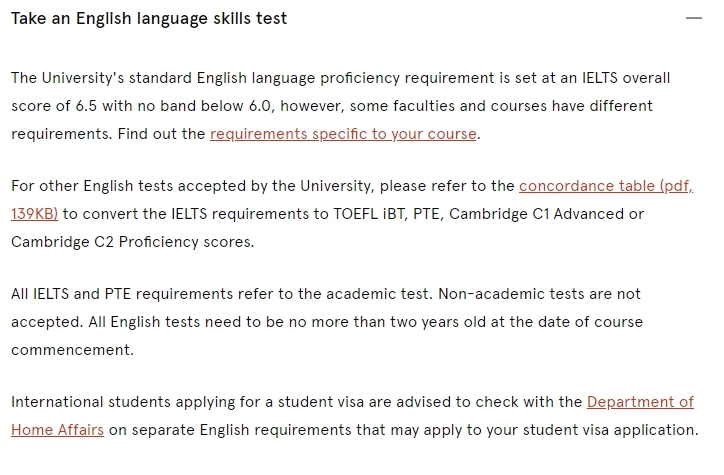
Task: Click the score '6.5' in the first paragraph
Action: (86, 106)
